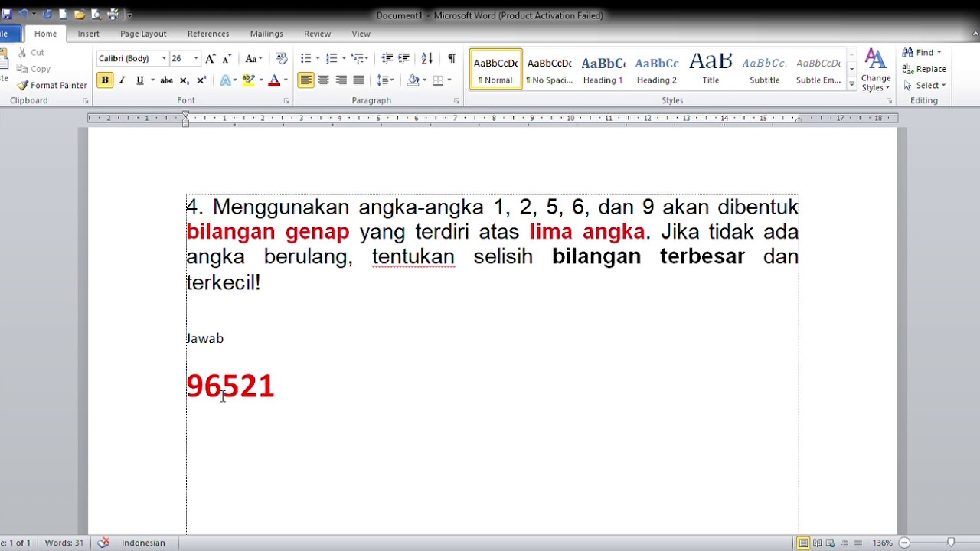Increase paragraph indent
This screenshot has height=551, width=980.
pyautogui.click(x=404, y=59)
